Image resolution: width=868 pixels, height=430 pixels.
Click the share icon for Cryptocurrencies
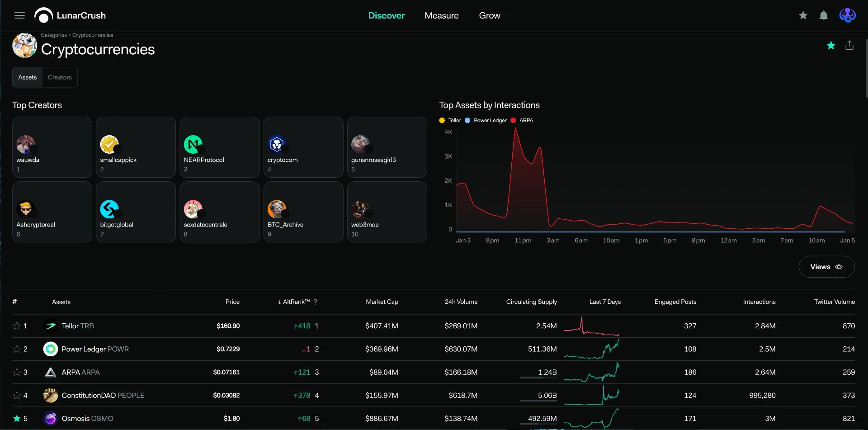pyautogui.click(x=849, y=45)
